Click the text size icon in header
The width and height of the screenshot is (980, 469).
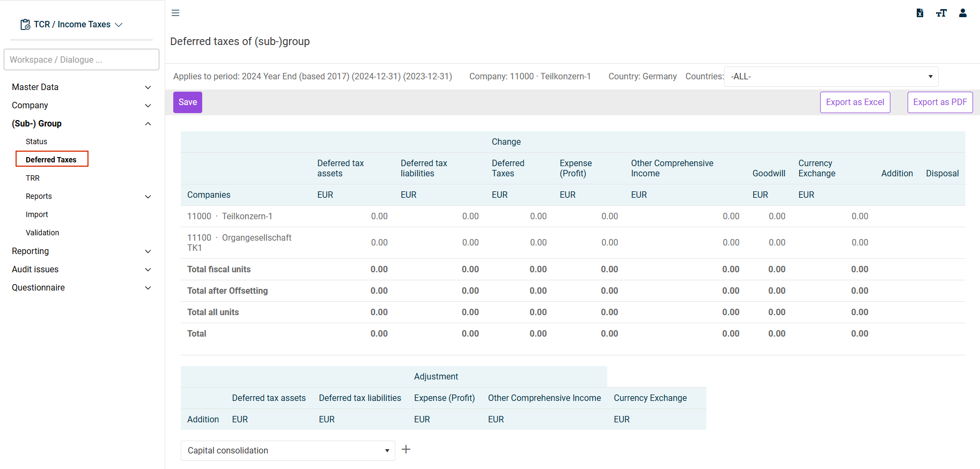point(941,13)
